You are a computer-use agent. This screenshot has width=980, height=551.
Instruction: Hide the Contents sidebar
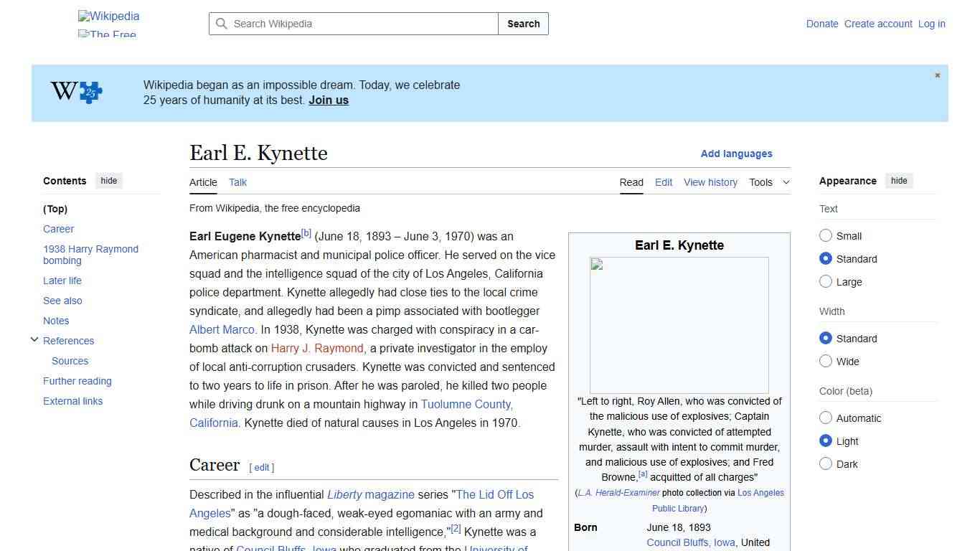(x=108, y=180)
